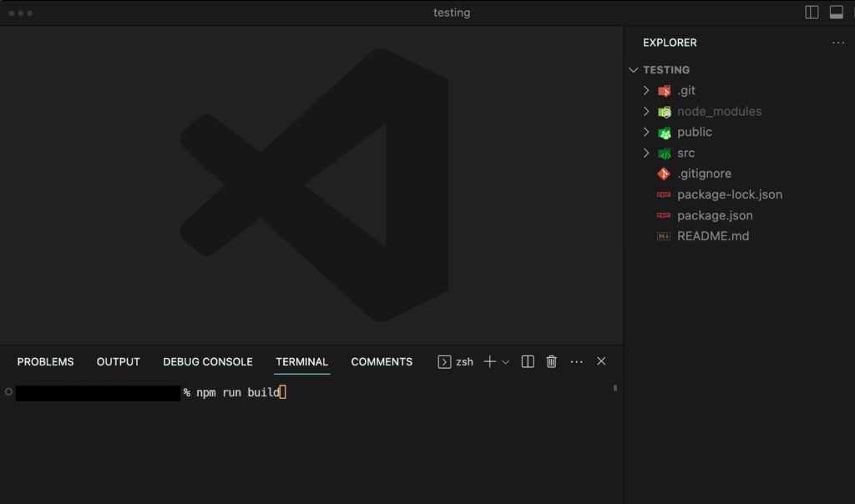Select the node_modules folder name
The height and width of the screenshot is (504, 855).
(x=719, y=111)
